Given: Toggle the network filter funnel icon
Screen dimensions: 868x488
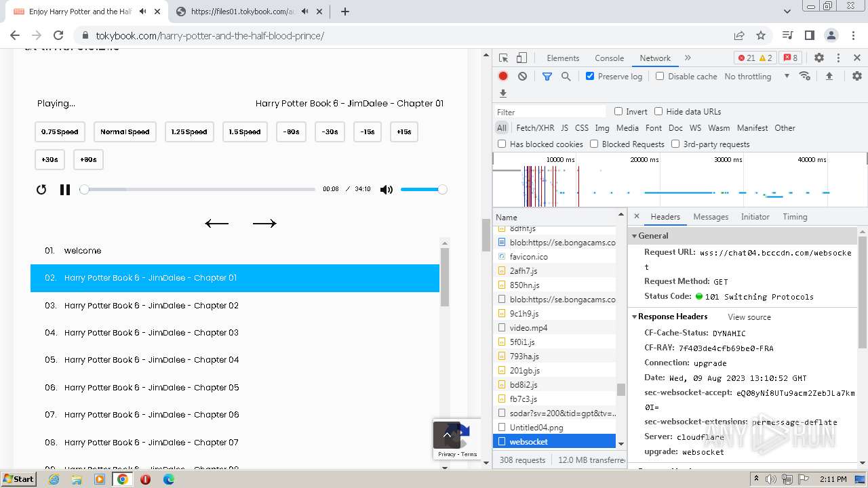Looking at the screenshot, I should point(547,77).
